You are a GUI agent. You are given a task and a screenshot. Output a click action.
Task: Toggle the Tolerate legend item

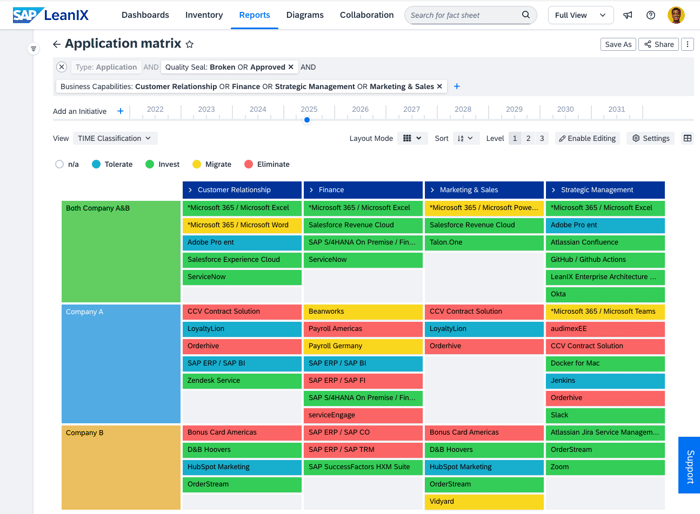[x=112, y=164]
